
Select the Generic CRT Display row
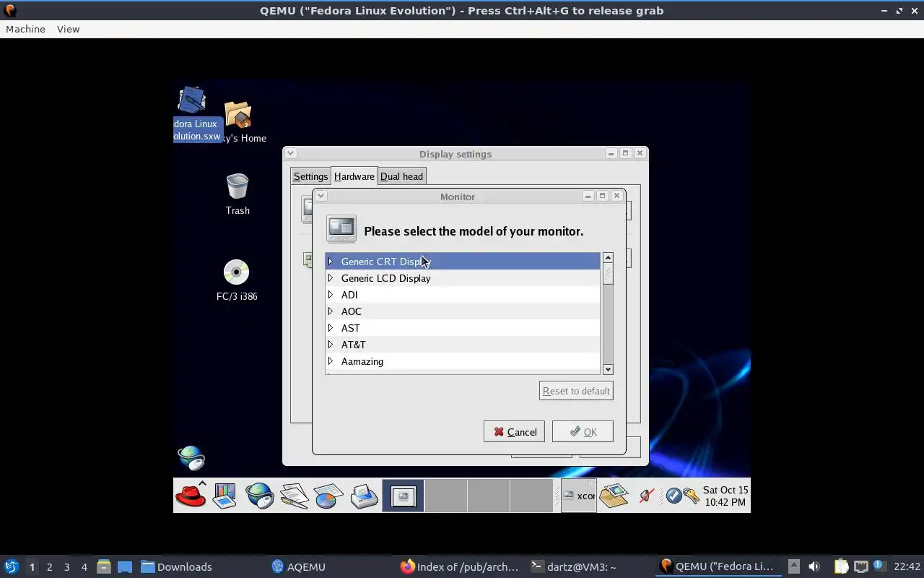pos(463,262)
